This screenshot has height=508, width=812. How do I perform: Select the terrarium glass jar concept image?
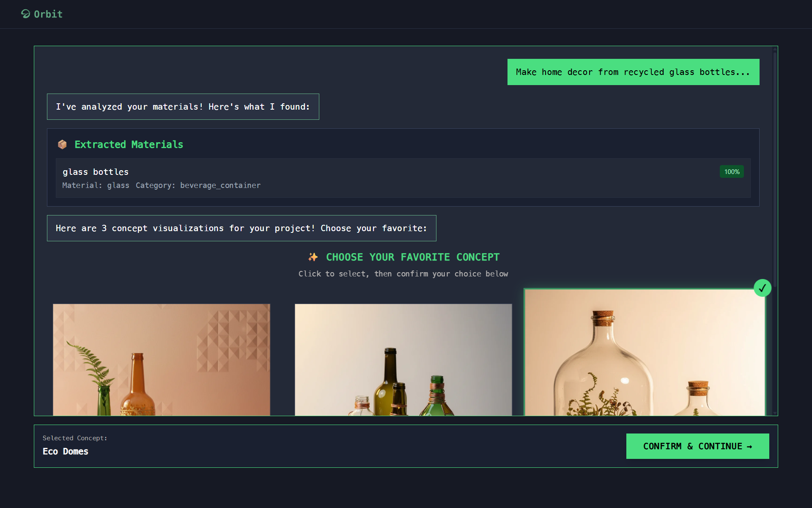[645, 353]
